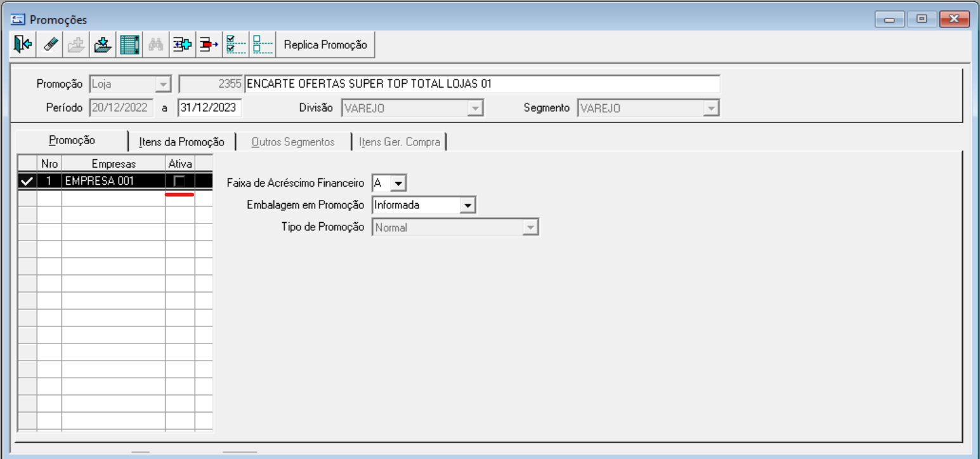Open the Segmento VAREJO dropdown
The image size is (980, 459).
point(712,109)
